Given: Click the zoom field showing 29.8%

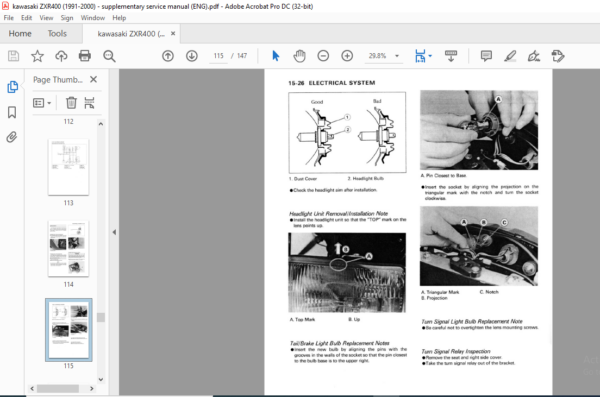Looking at the screenshot, I should (x=377, y=56).
